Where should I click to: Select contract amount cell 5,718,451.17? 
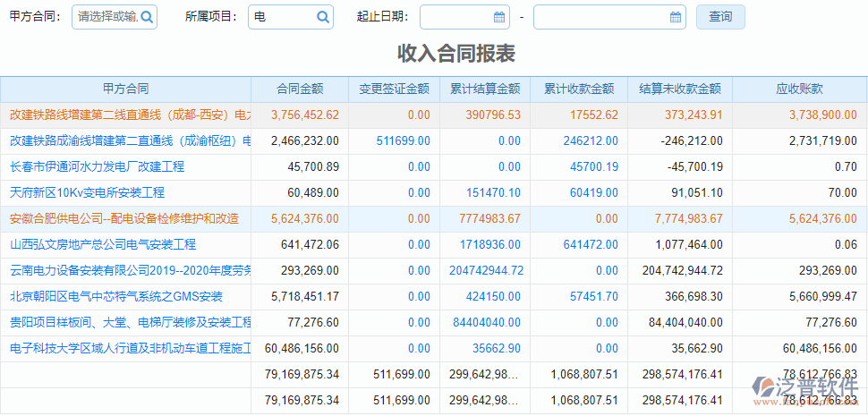click(305, 296)
